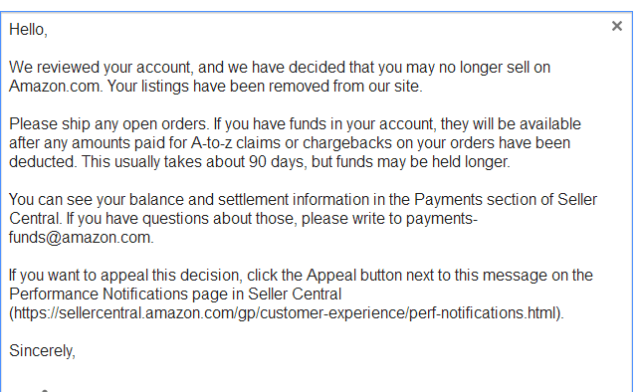Click the sellercentral.amazon.com perf-notifications URL

pos(286,313)
